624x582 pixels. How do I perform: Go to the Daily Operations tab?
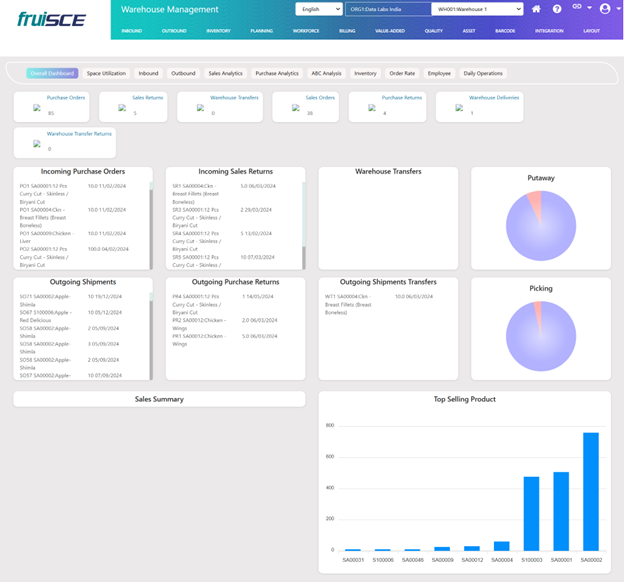tap(482, 73)
